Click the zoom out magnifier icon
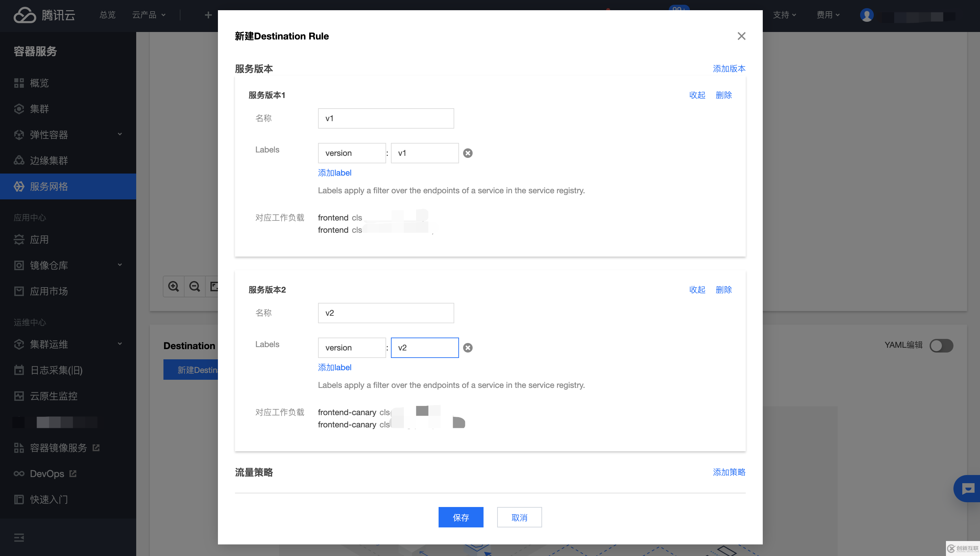The width and height of the screenshot is (980, 556). pyautogui.click(x=194, y=287)
